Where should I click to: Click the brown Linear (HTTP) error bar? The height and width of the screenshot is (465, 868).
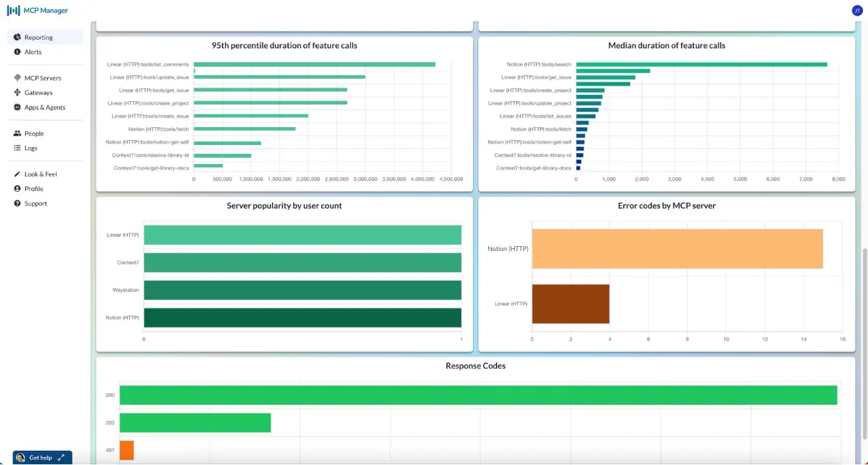click(x=570, y=304)
